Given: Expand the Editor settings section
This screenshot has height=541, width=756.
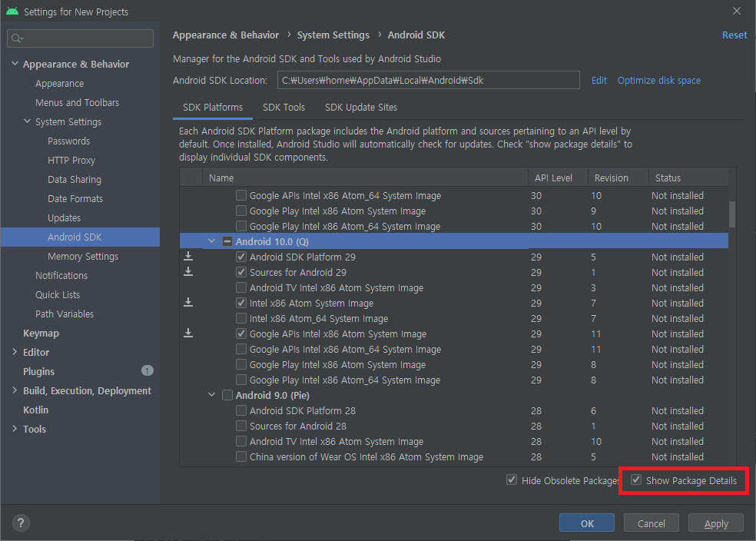Looking at the screenshot, I should coord(15,352).
